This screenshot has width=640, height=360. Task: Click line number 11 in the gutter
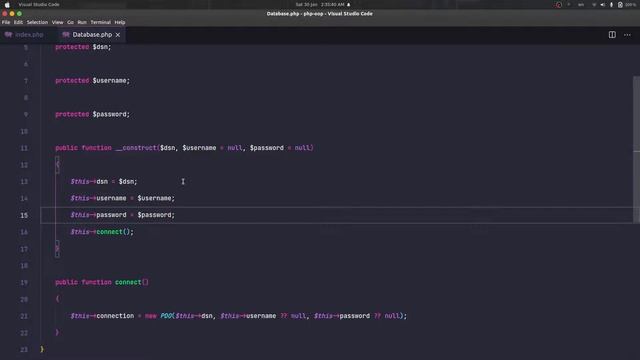[x=24, y=148]
